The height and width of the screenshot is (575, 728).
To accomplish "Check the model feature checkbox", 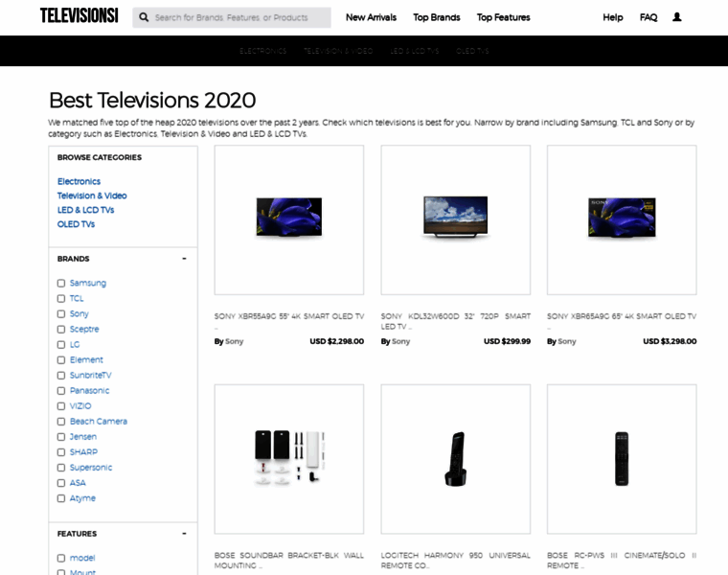I will tap(60, 558).
